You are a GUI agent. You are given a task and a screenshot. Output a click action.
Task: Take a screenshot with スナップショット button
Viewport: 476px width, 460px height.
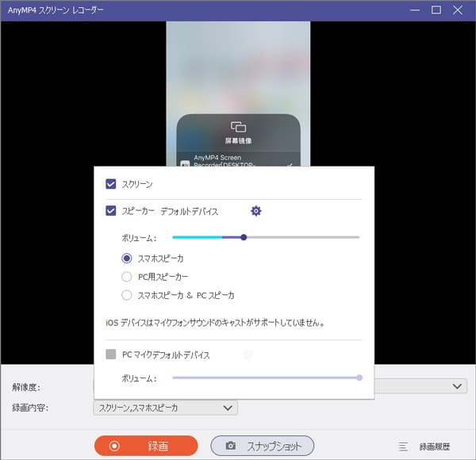[262, 446]
